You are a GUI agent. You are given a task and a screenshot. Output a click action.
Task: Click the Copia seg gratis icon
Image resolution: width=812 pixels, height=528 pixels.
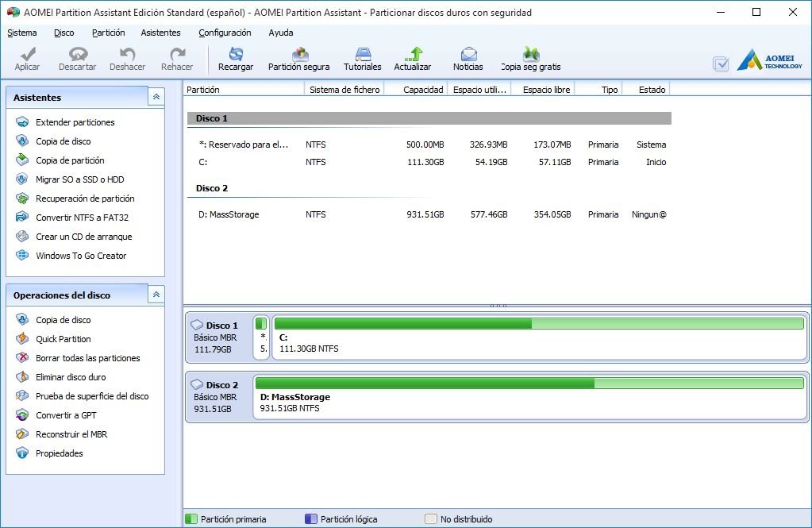[x=531, y=54]
